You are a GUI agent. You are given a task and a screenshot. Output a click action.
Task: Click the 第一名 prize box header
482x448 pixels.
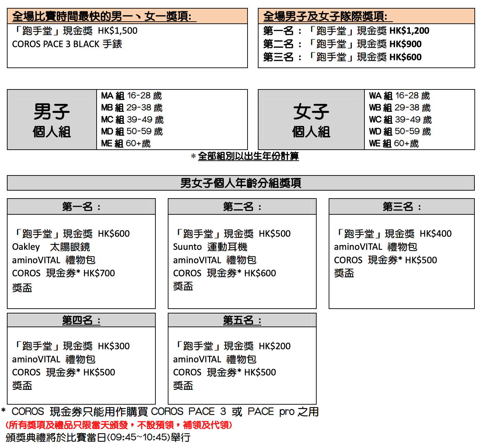[81, 206]
